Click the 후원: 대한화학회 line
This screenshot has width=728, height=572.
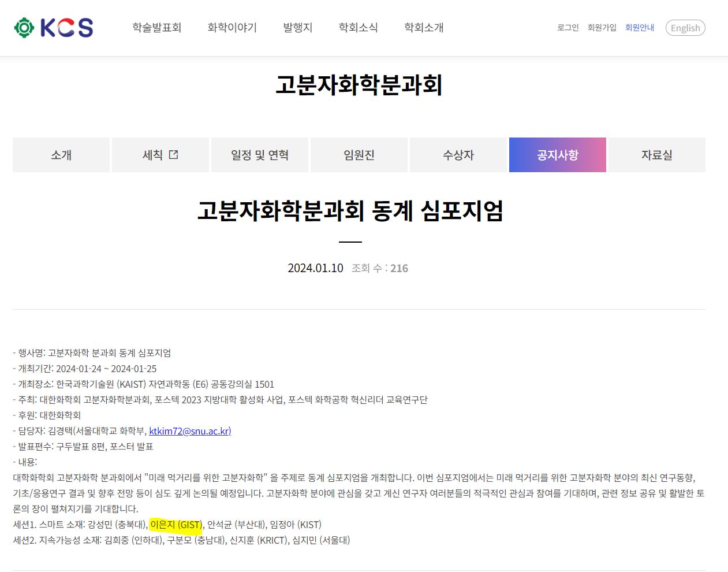point(47,415)
